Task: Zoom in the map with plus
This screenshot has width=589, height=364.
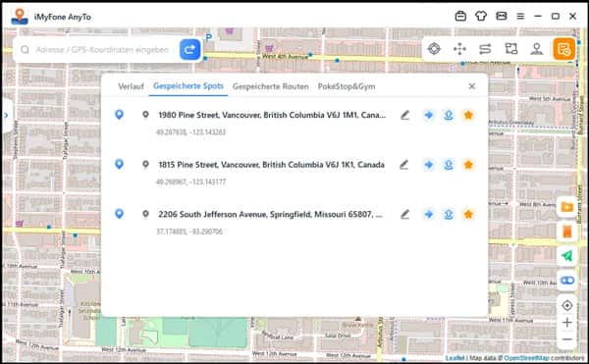Action: [x=566, y=323]
